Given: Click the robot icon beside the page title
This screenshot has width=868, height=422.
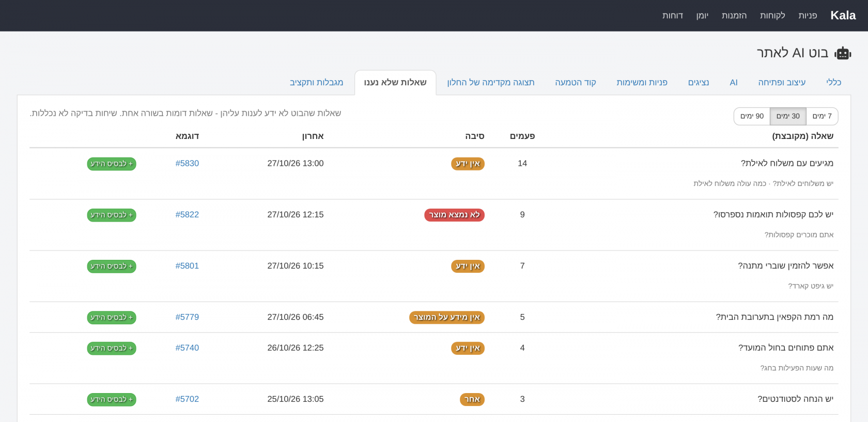Looking at the screenshot, I should pos(843,53).
